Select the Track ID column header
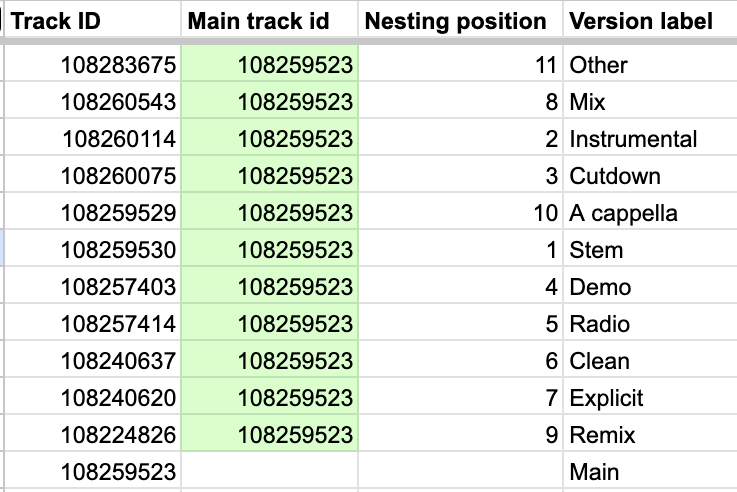 pyautogui.click(x=93, y=19)
